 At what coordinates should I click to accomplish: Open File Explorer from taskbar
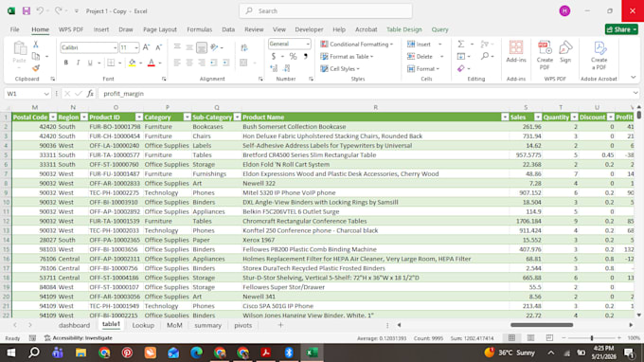point(80,353)
